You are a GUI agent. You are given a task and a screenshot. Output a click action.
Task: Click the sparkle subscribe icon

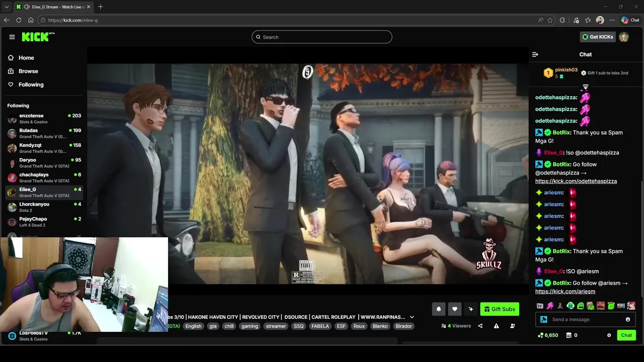[471, 309]
